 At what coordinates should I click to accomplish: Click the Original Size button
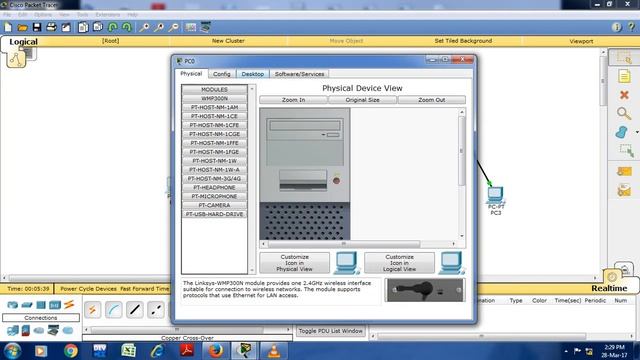pos(362,100)
